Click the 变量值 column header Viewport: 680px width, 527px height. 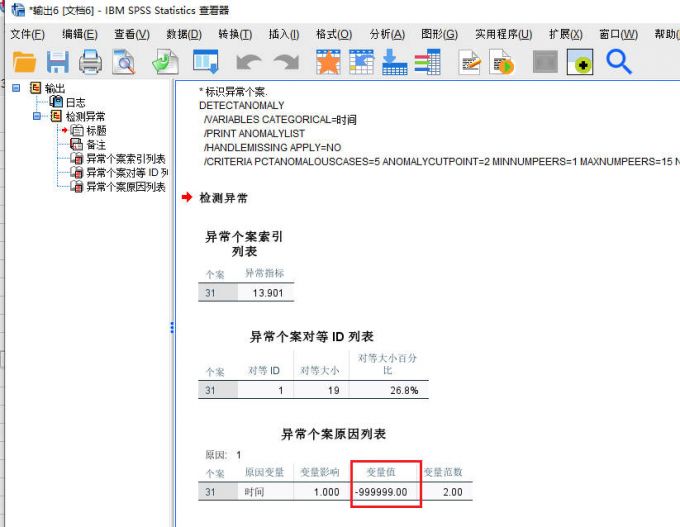point(381,472)
